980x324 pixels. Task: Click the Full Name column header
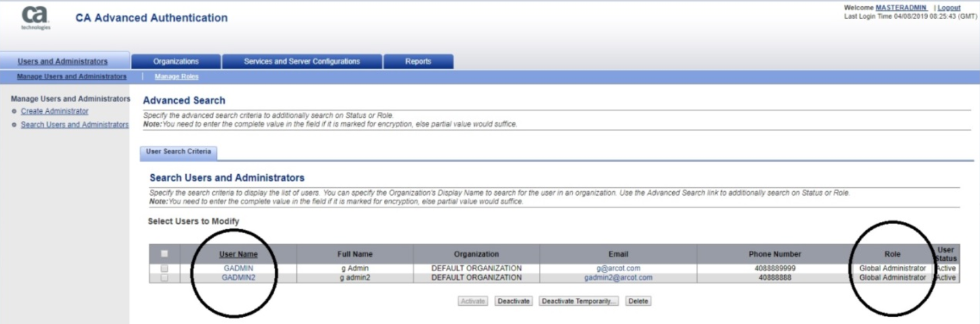355,254
